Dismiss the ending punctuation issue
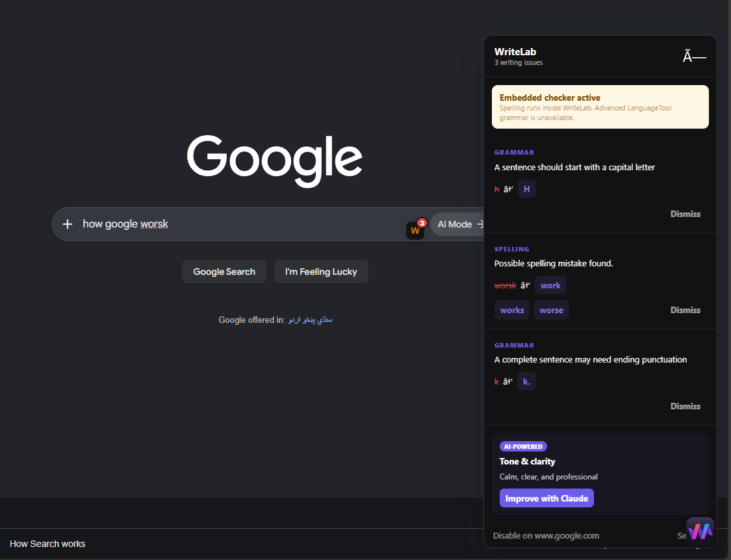 pyautogui.click(x=686, y=406)
